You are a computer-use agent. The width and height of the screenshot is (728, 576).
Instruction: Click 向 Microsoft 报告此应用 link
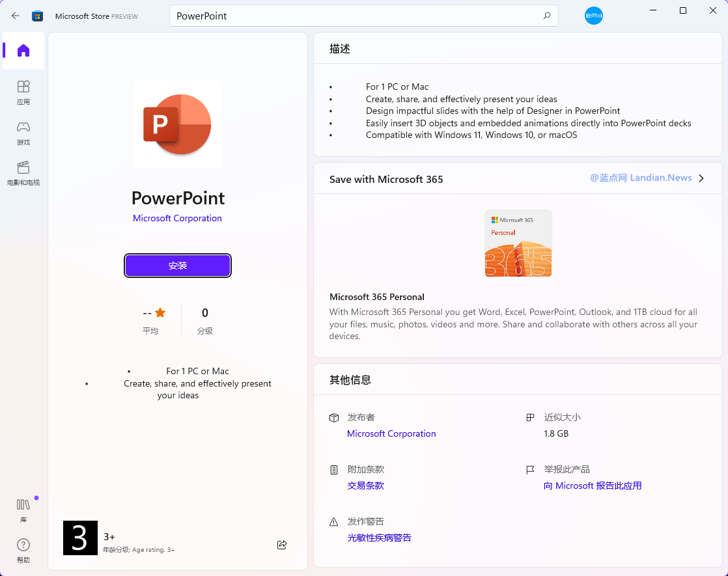point(593,486)
